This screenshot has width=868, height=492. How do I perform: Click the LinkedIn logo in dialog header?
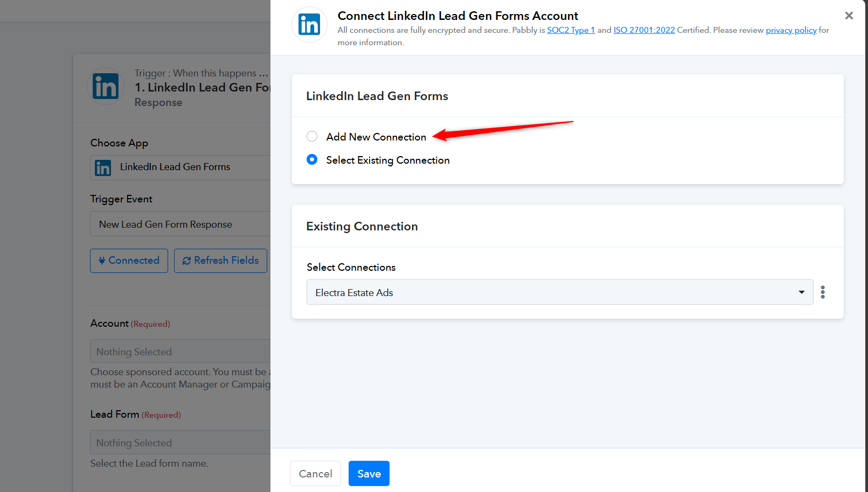pyautogui.click(x=309, y=25)
